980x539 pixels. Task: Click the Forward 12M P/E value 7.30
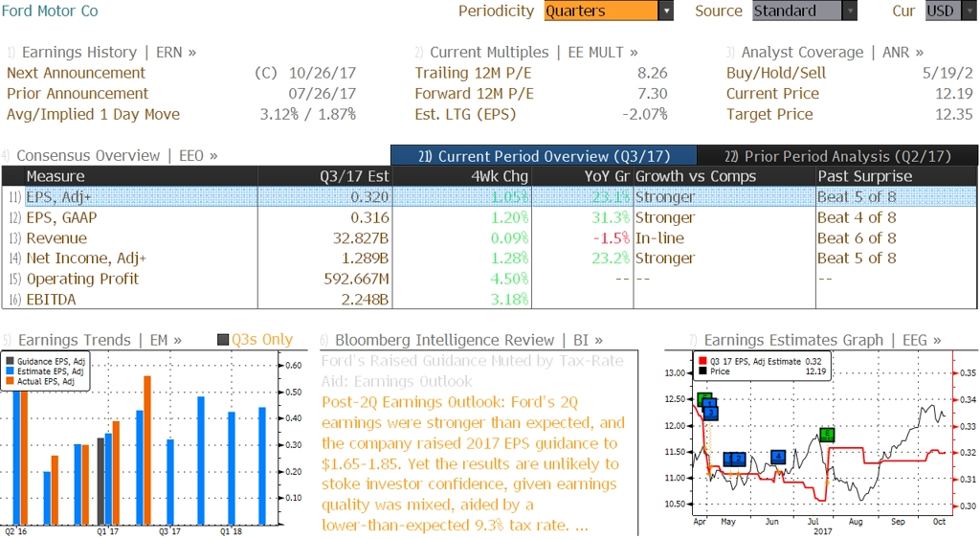click(653, 94)
